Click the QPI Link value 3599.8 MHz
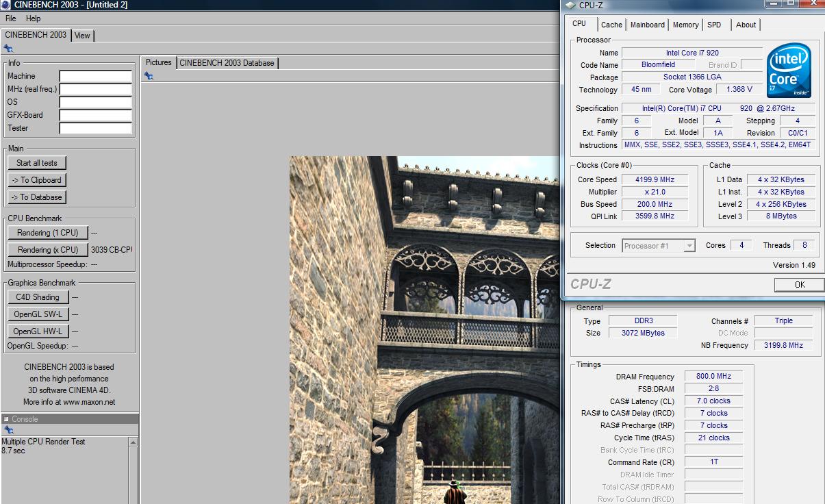Screen dimensions: 825x504 (x=655, y=216)
